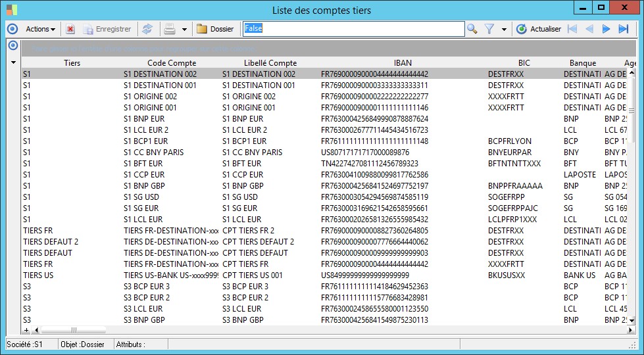Select code cell S1 CCP EUR

coord(172,174)
